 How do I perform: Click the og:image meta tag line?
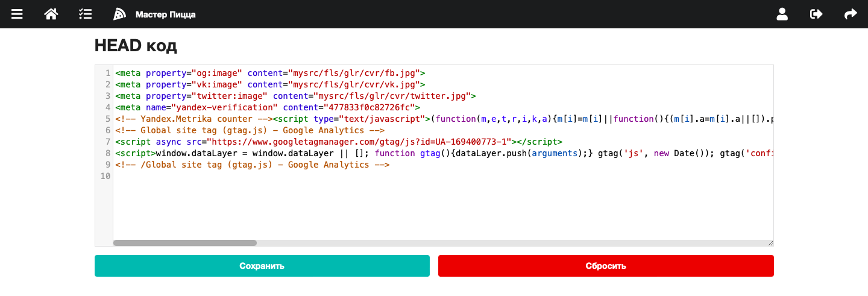270,73
